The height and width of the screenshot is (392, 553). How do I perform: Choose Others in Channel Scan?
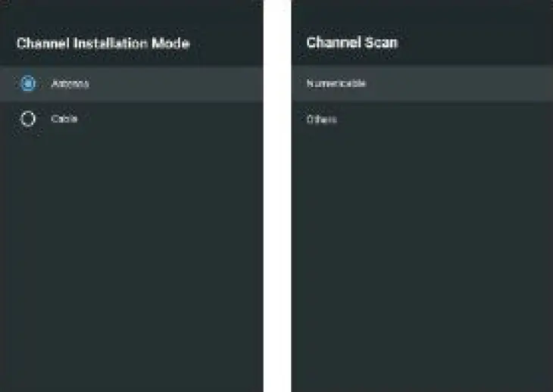(x=321, y=120)
